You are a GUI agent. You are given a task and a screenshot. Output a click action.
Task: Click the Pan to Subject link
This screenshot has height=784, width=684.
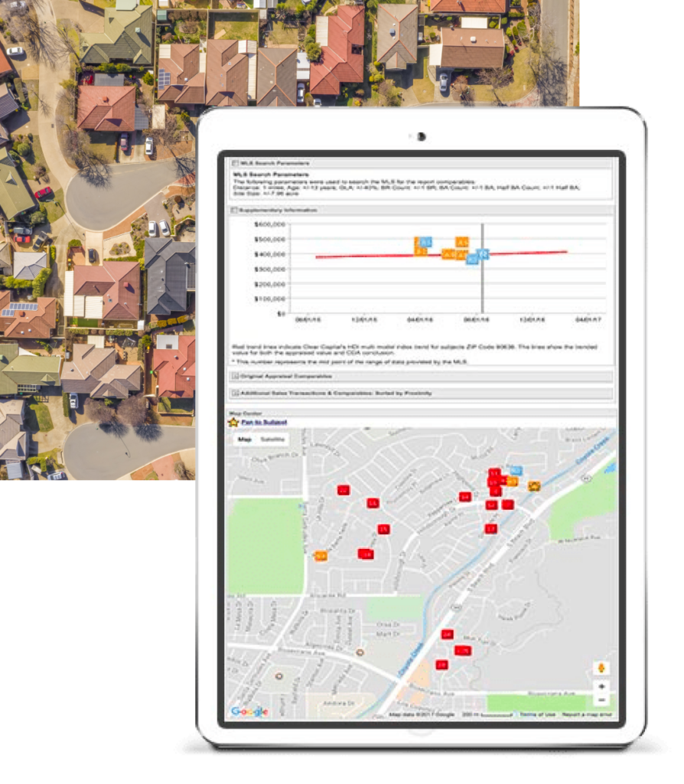coord(264,422)
